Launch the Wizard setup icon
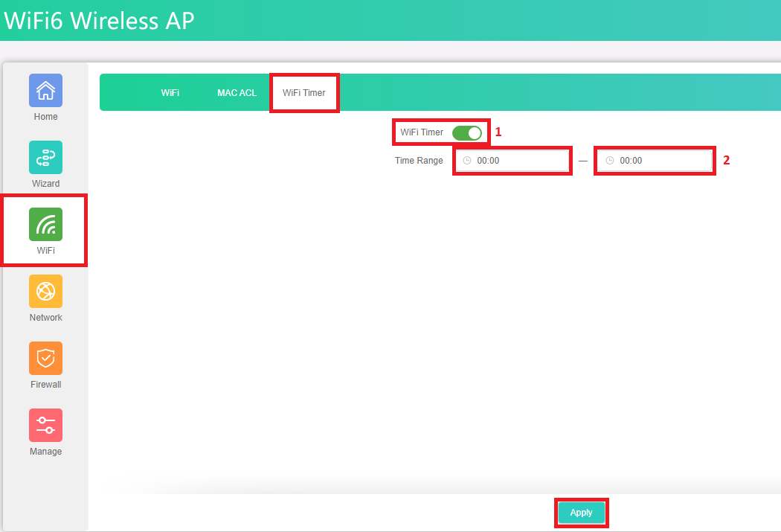The height and width of the screenshot is (532, 781). [45, 158]
